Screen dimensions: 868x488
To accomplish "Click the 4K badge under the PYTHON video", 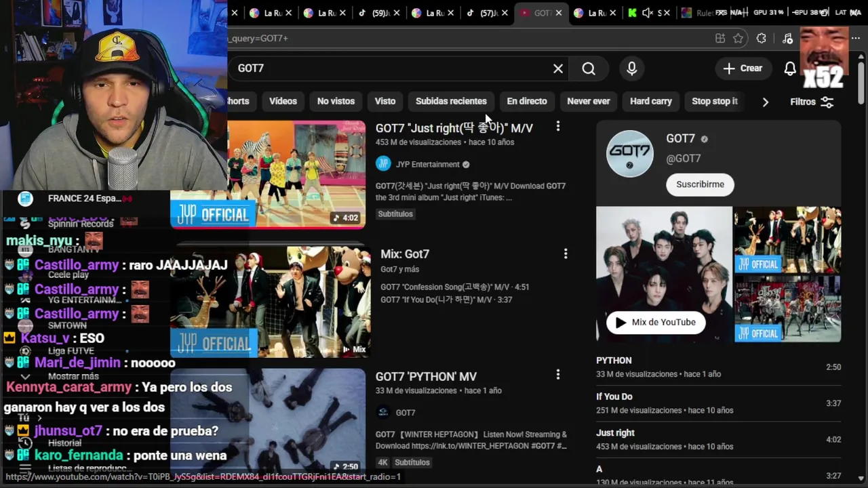I will coord(383,462).
